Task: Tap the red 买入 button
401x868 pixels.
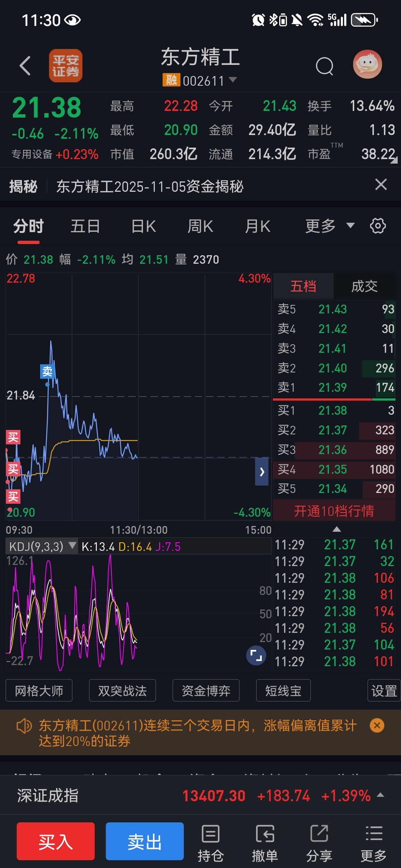Action: pyautogui.click(x=56, y=841)
